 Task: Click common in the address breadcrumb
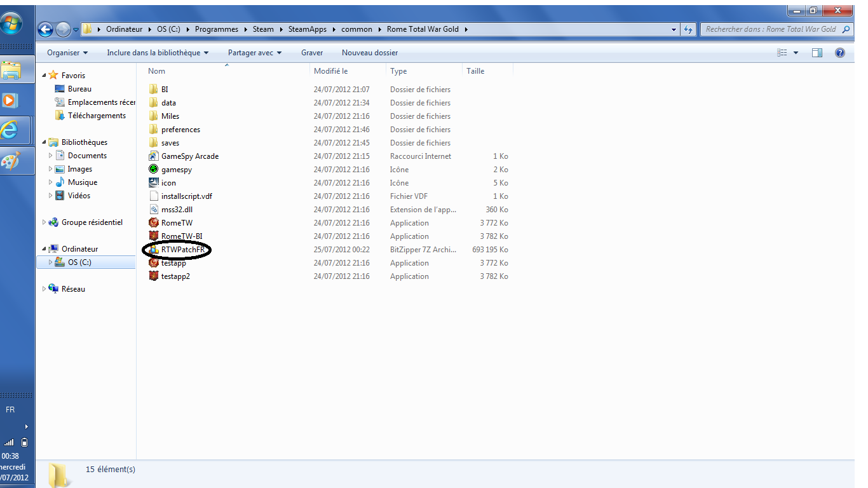click(x=356, y=29)
